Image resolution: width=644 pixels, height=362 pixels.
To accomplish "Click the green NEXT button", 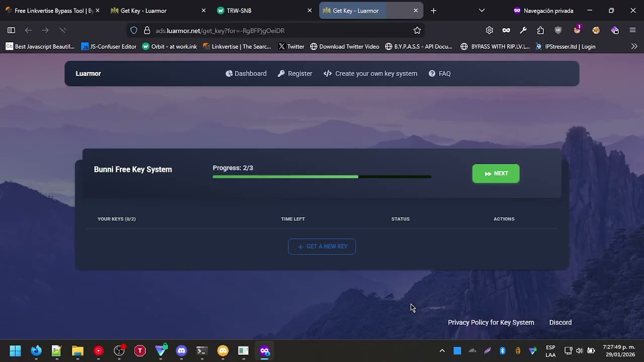I will [496, 173].
